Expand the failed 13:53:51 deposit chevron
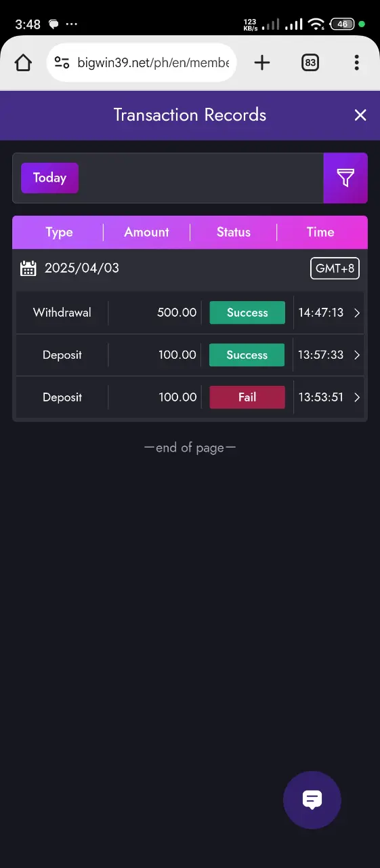Viewport: 380px width, 868px height. click(x=358, y=397)
